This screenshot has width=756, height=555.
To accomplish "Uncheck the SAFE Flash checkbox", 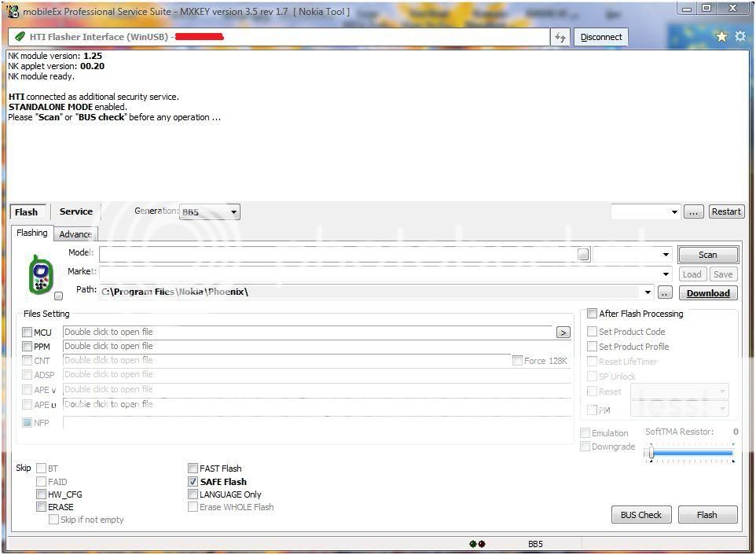I will point(193,481).
